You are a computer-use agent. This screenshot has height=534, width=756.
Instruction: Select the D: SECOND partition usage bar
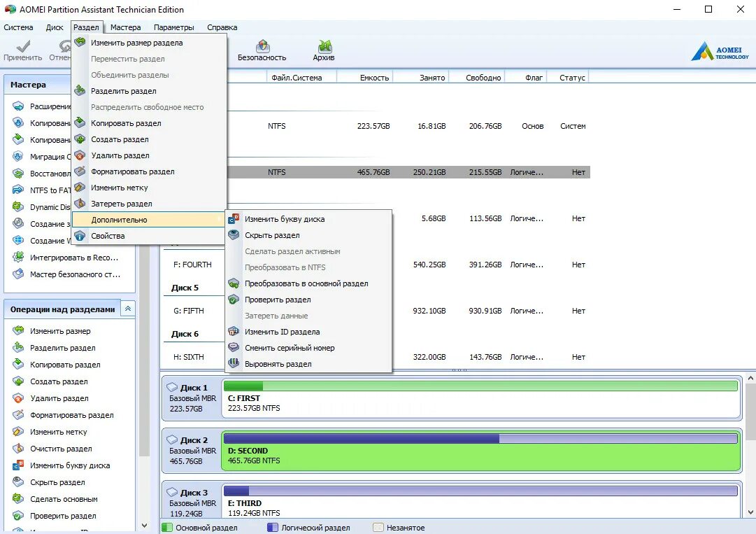[x=480, y=439]
